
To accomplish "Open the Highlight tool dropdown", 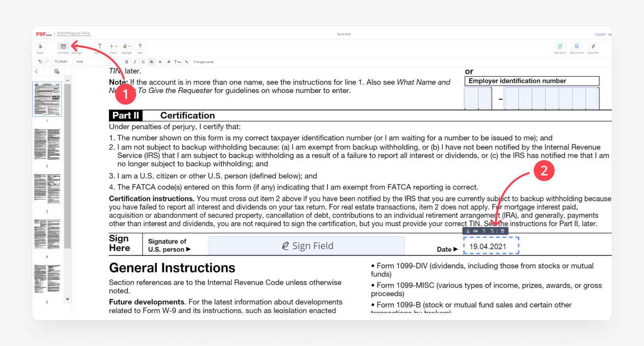I will click(127, 47).
